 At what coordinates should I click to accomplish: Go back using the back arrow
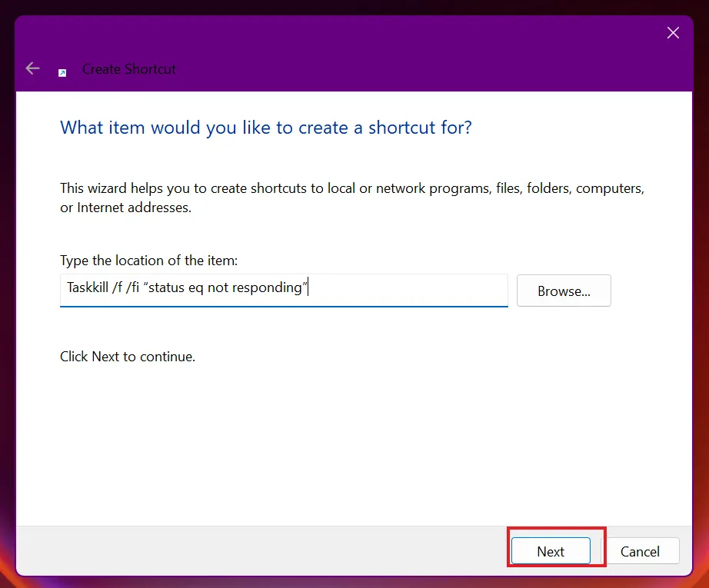32,68
